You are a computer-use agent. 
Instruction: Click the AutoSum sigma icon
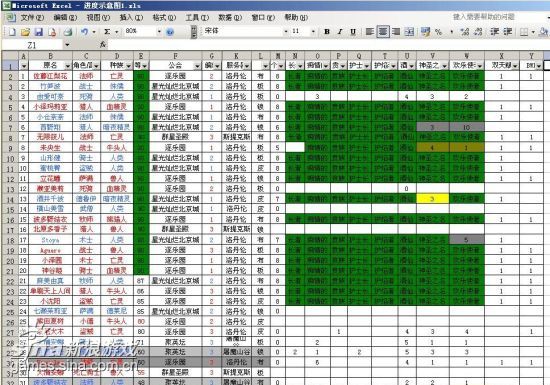point(107,32)
